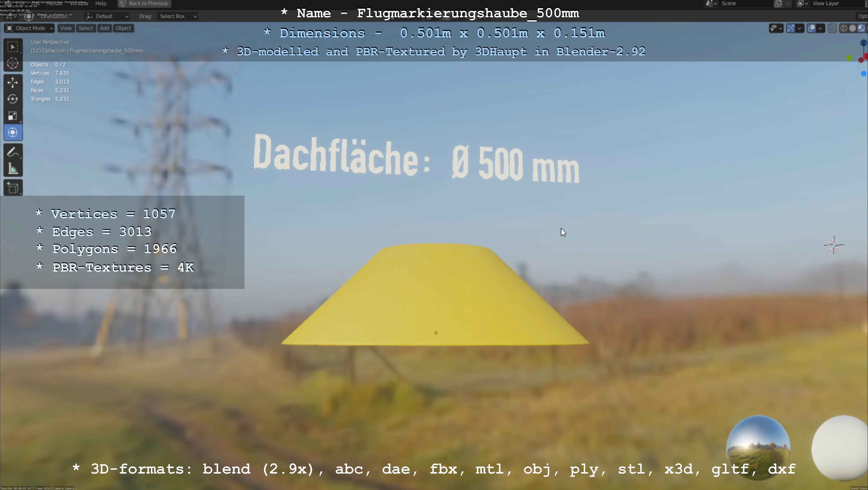The height and width of the screenshot is (490, 868).
Task: Click the 'Edges 3,013' statistic
Action: click(x=50, y=82)
